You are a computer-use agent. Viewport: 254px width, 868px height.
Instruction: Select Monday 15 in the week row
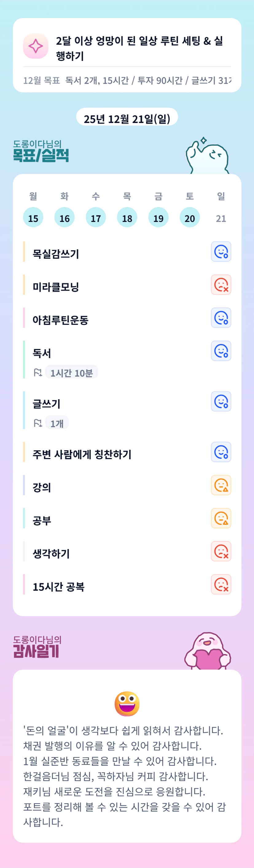point(33,218)
